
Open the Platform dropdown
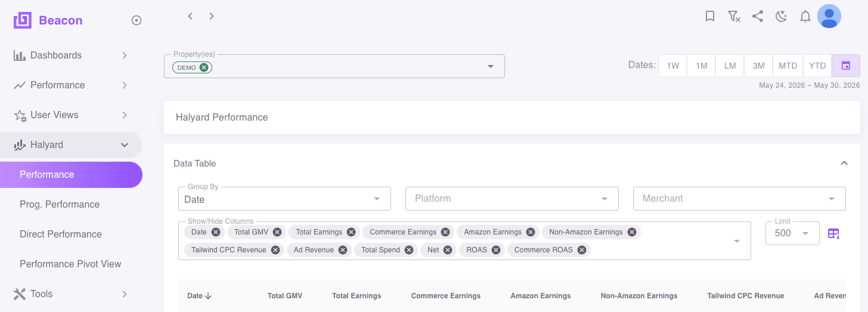[511, 199]
